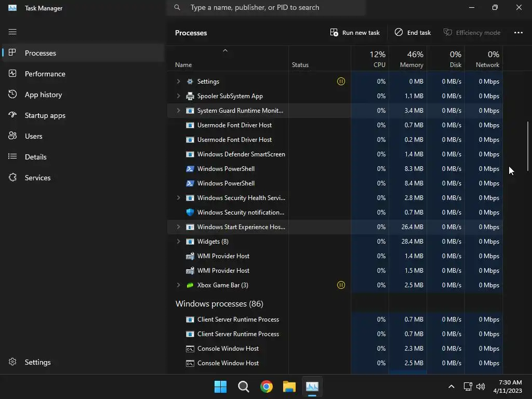The width and height of the screenshot is (532, 399).
Task: Open the hamburger navigation menu
Action: point(12,32)
